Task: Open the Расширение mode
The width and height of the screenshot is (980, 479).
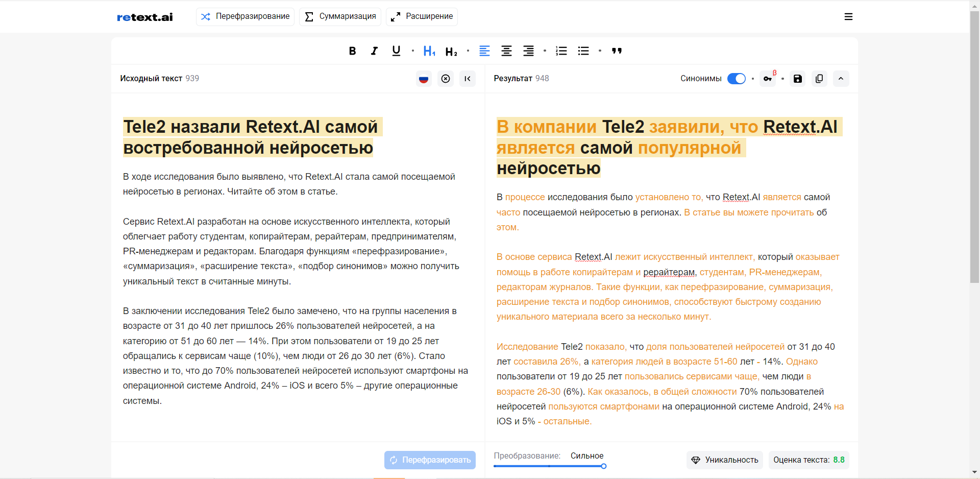Action: [x=421, y=16]
